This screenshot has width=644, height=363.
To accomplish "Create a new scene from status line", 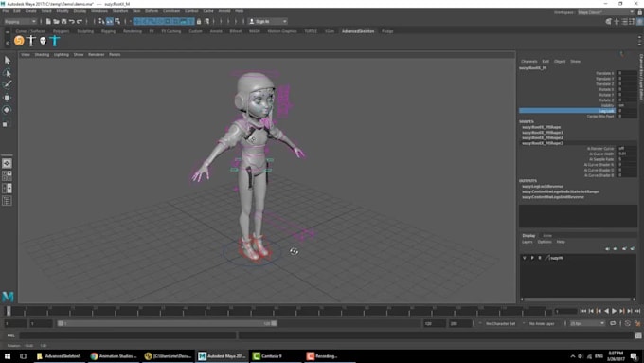I will point(48,21).
